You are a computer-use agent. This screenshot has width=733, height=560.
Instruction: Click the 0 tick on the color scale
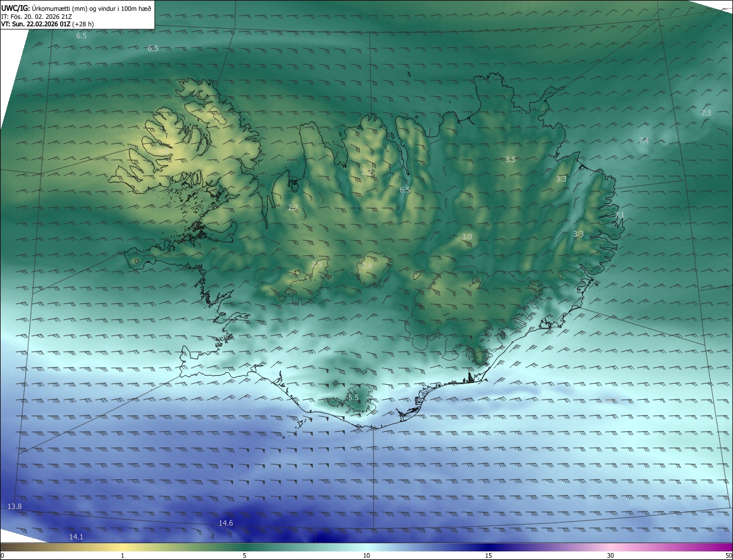coord(2,556)
